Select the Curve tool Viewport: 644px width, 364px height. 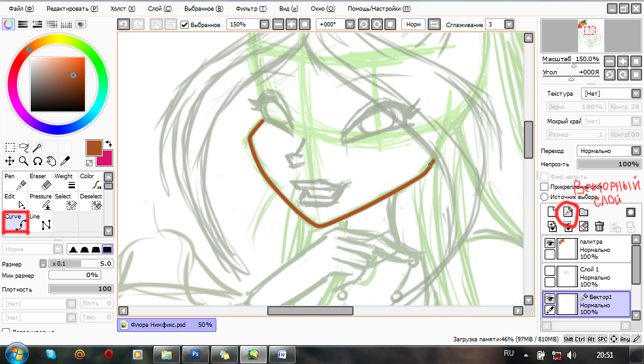click(x=15, y=222)
